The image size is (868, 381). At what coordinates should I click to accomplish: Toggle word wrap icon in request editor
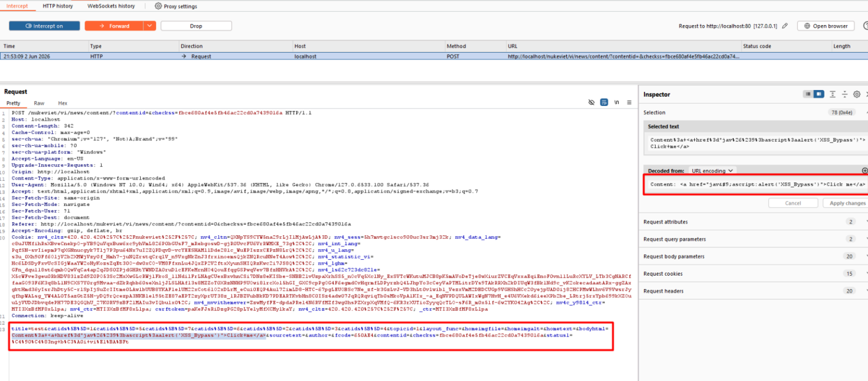(x=604, y=102)
